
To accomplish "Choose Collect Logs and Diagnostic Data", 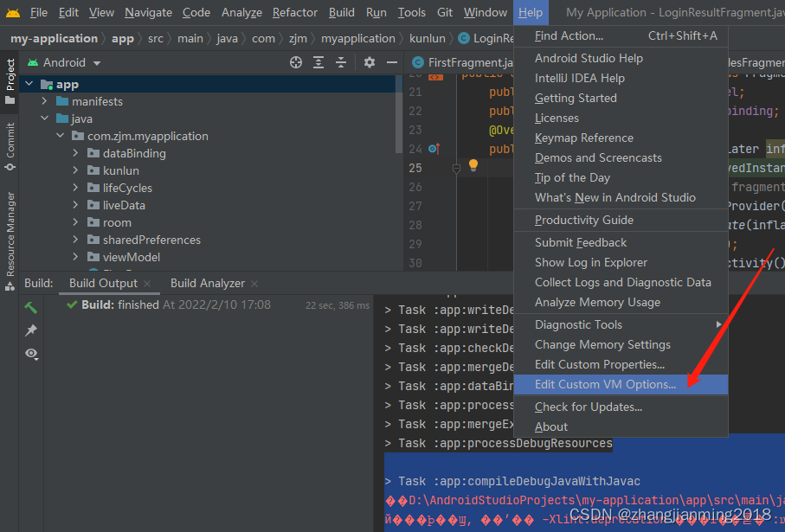I will pos(621,282).
